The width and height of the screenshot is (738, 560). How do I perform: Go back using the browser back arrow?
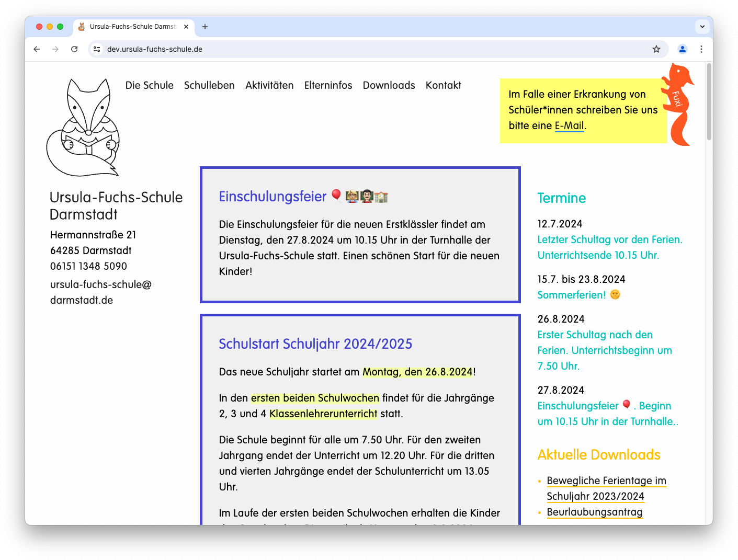(37, 49)
